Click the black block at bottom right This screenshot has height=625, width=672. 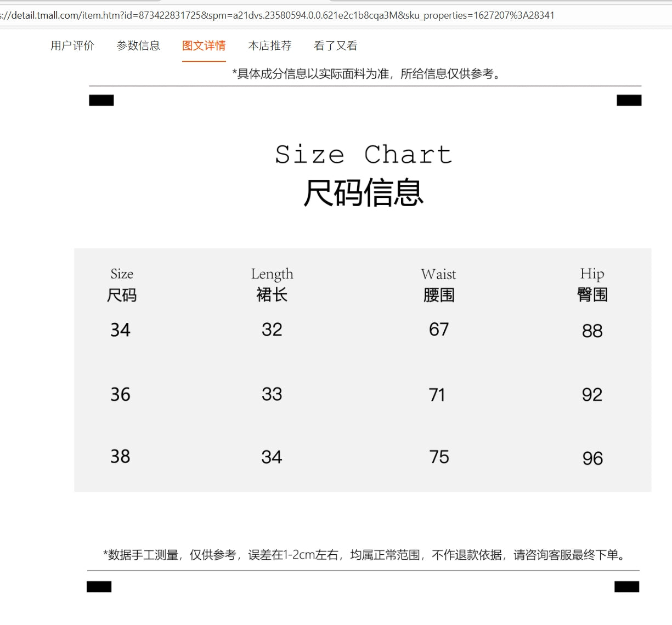point(626,587)
